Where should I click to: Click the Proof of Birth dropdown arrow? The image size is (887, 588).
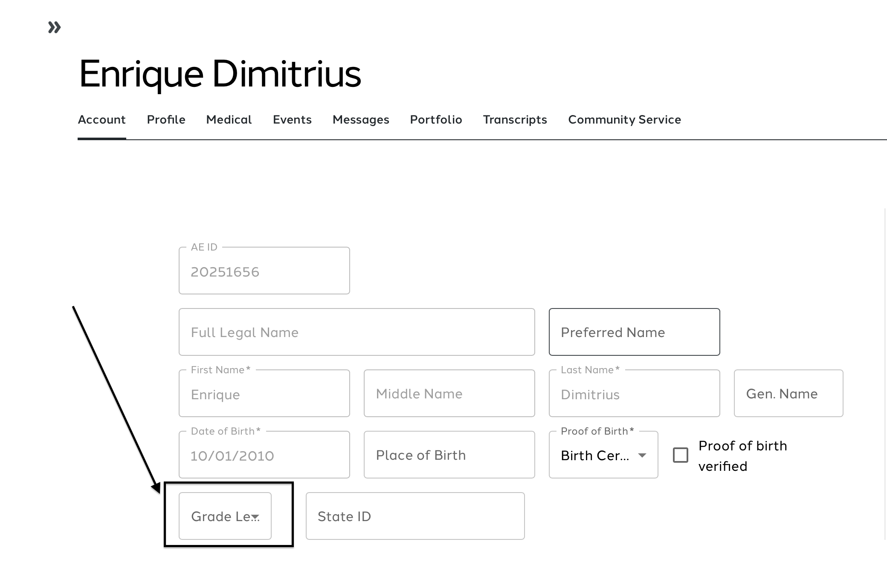[642, 455]
